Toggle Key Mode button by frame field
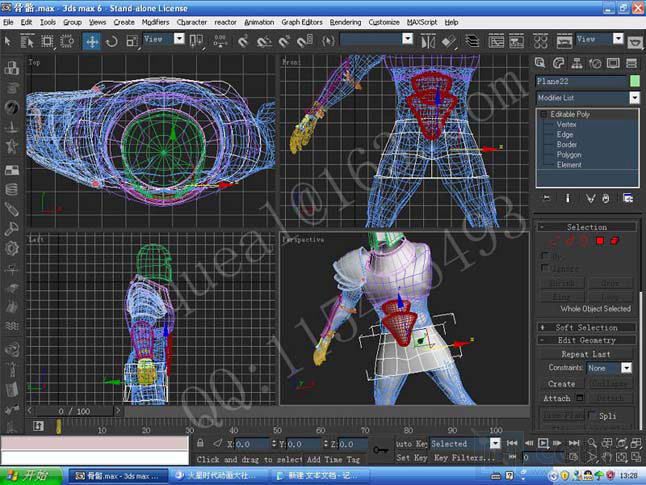This screenshot has height=485, width=646. [512, 457]
